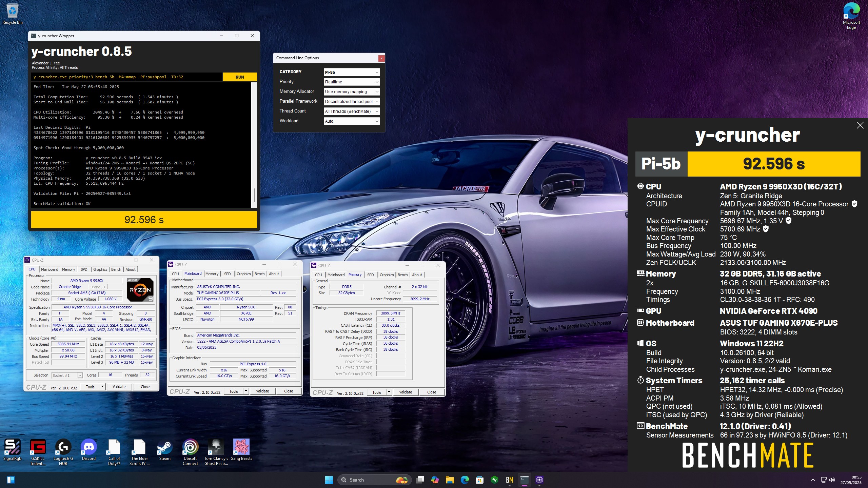The image size is (868, 488).
Task: Expand the Parallel Framework dropdown
Action: pyautogui.click(x=352, y=102)
